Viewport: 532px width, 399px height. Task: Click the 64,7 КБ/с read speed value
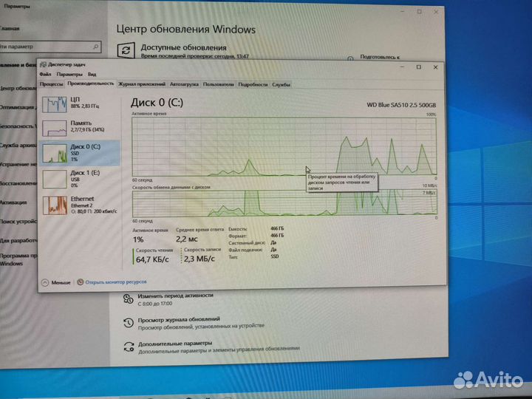click(x=152, y=259)
